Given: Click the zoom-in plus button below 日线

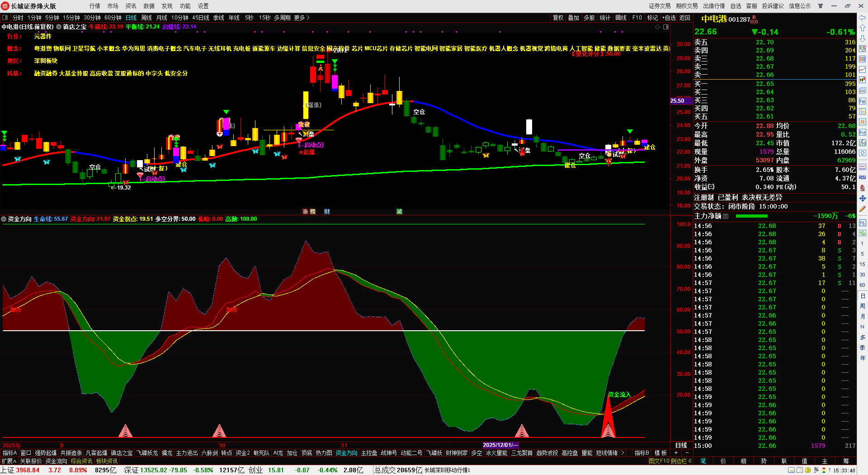Looking at the screenshot, I should click(676, 453).
